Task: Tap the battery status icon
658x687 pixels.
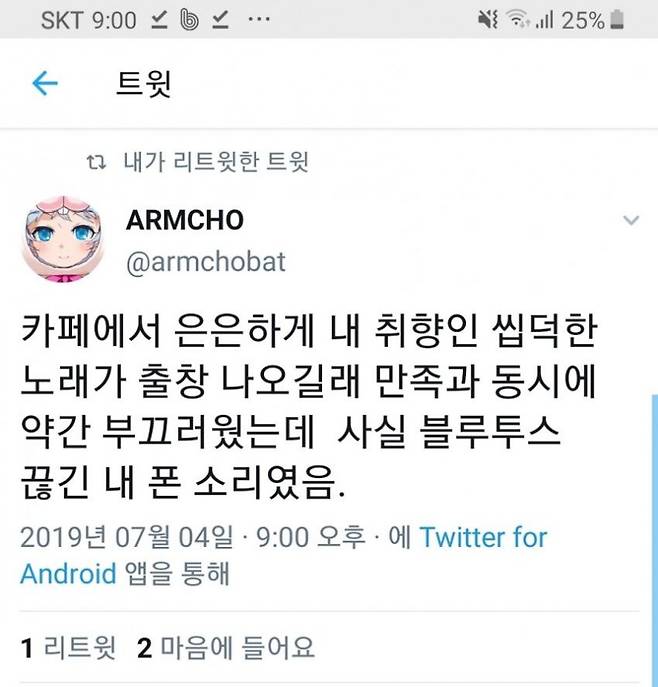Action: point(617,20)
